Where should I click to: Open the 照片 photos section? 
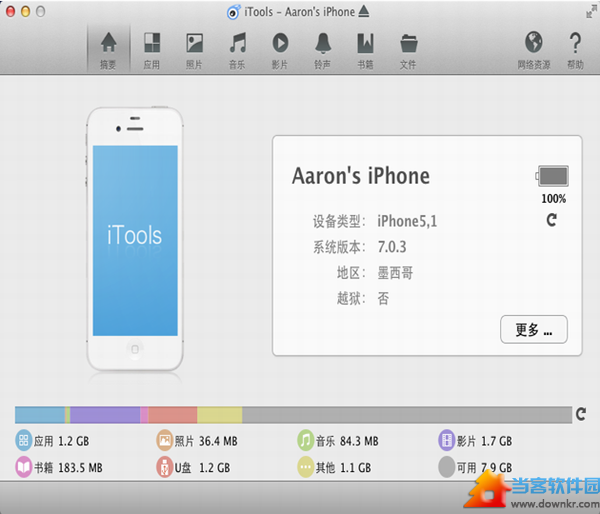click(x=194, y=49)
